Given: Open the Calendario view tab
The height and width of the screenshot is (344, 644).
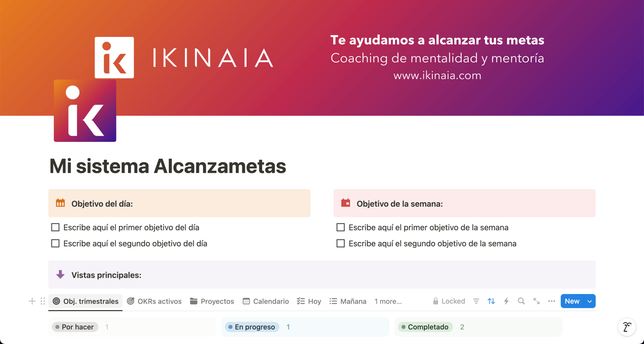Looking at the screenshot, I should (x=266, y=302).
